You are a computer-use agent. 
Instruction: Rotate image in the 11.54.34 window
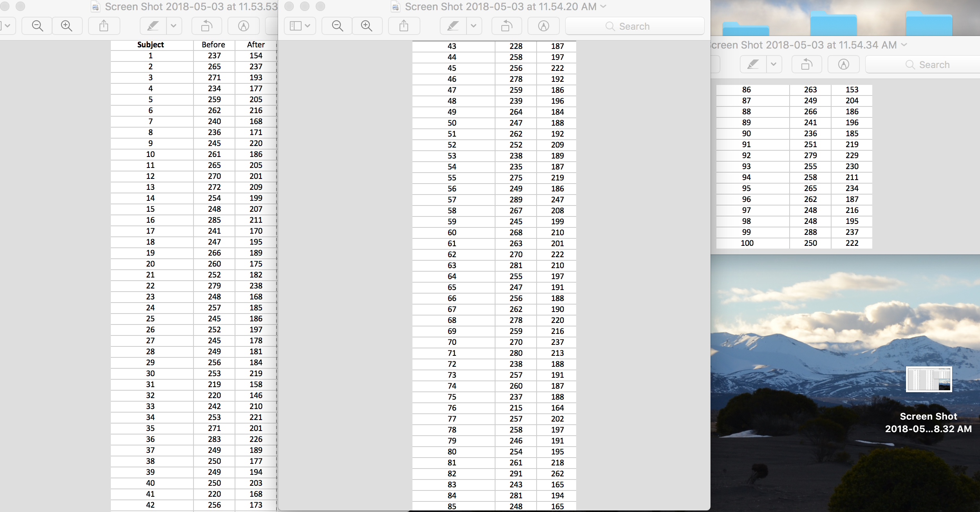click(806, 64)
